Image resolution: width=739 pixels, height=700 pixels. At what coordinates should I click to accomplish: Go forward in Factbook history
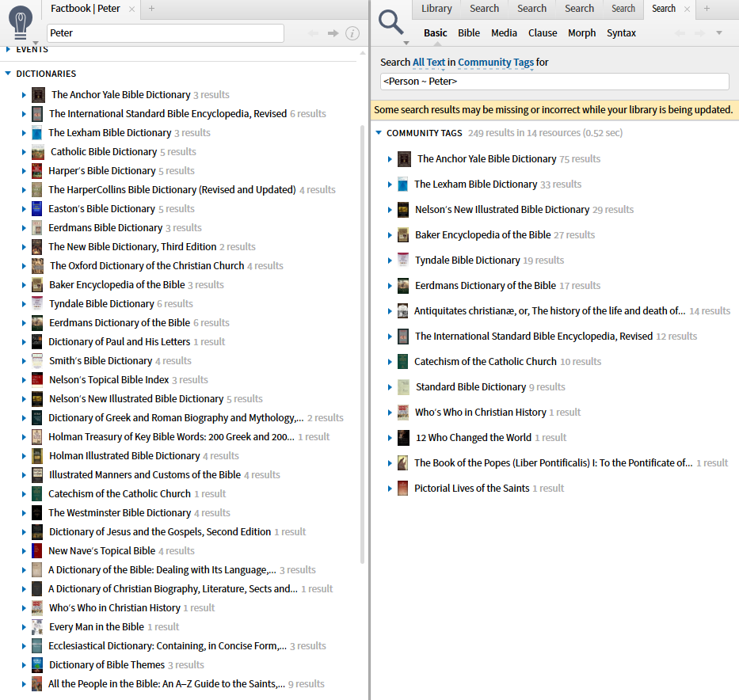click(x=333, y=33)
